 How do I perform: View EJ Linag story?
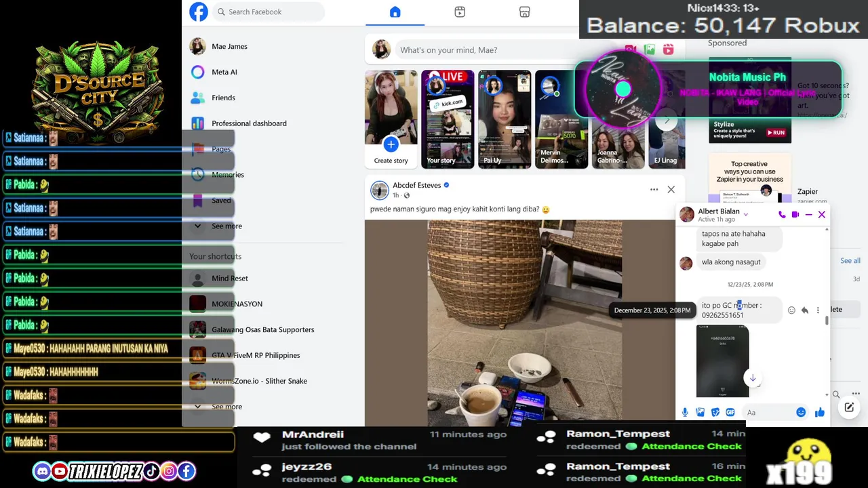[x=667, y=119]
